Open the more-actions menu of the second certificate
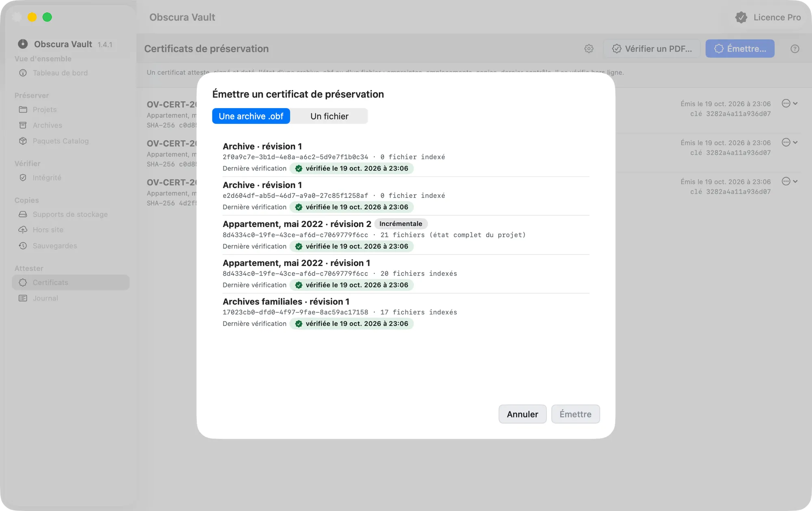812x511 pixels. point(790,143)
